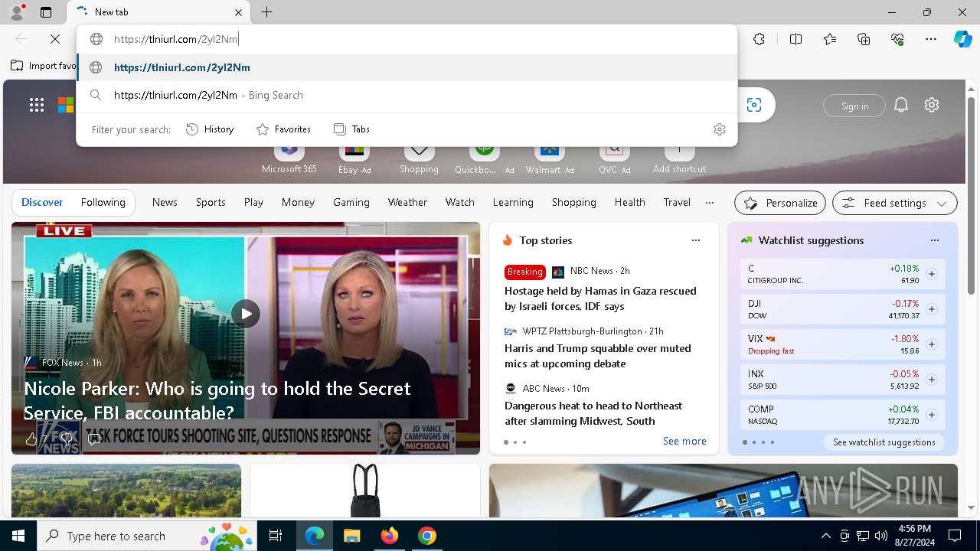Open page settings gear icon
Viewport: 980px width, 551px height.
point(932,105)
